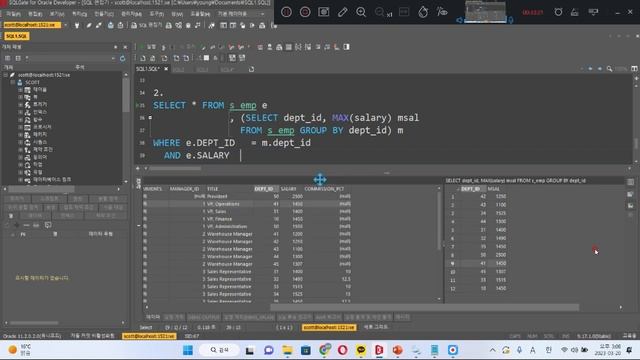This screenshot has width=640, height=360.
Task: Click the object tree vertical scrollbar
Action: (x=126, y=96)
